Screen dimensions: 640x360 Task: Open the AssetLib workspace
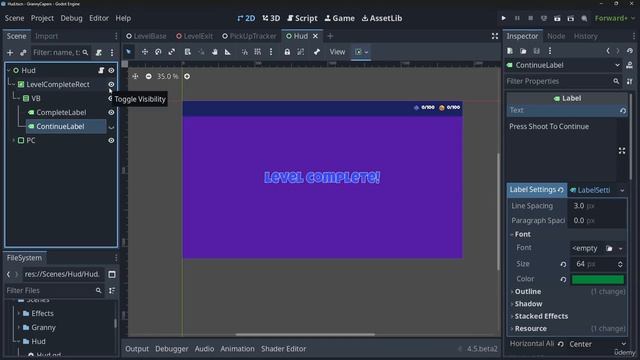click(382, 18)
